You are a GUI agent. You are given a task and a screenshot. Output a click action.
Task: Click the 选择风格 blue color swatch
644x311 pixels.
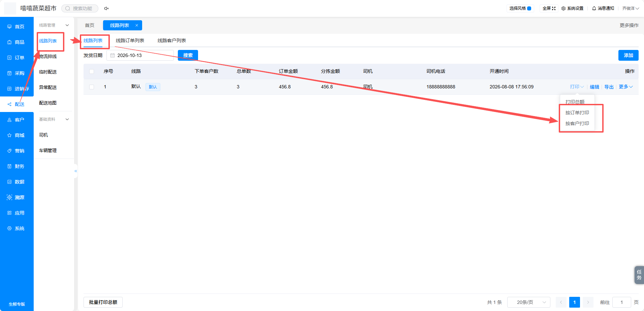tap(529, 8)
